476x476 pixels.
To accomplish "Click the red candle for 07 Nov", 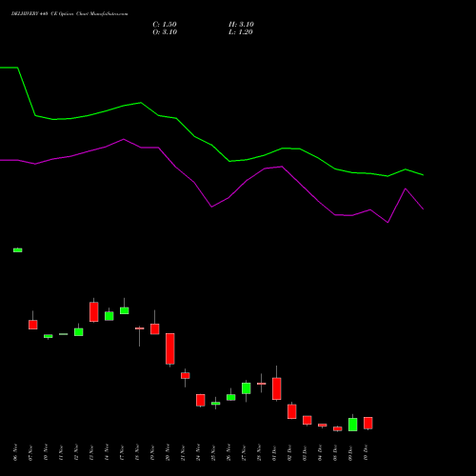I will pos(33,325).
